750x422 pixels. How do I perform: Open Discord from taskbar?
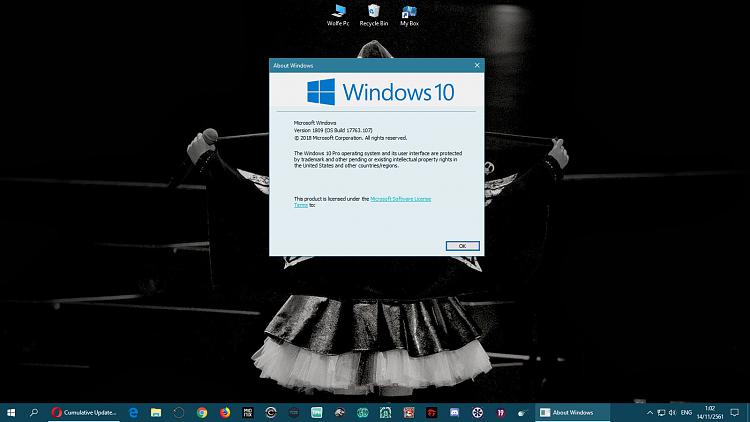454,412
